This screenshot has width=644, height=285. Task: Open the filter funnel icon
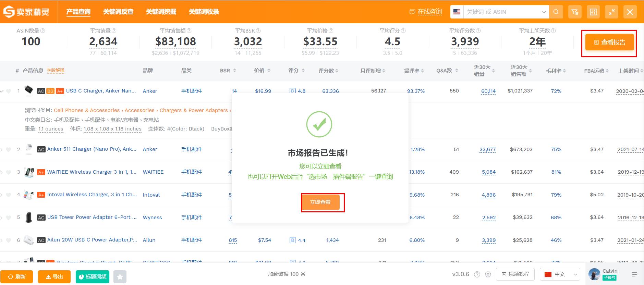(x=575, y=12)
